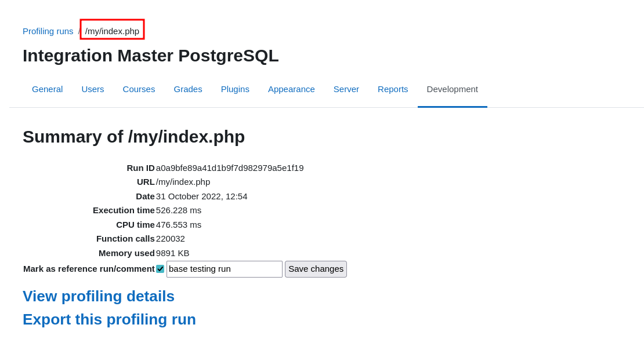Click the URL value /my/index.php
The width and height of the screenshot is (644, 350).
(183, 182)
